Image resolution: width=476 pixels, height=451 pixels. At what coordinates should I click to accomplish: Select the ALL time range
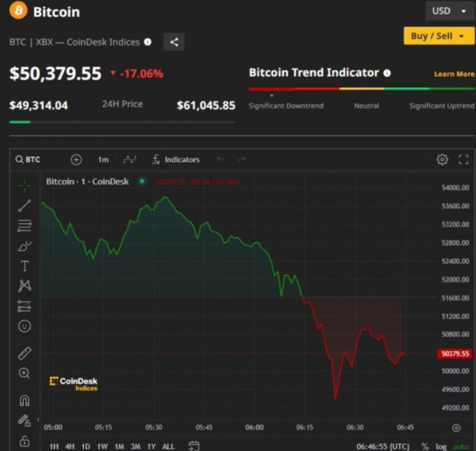click(x=168, y=446)
